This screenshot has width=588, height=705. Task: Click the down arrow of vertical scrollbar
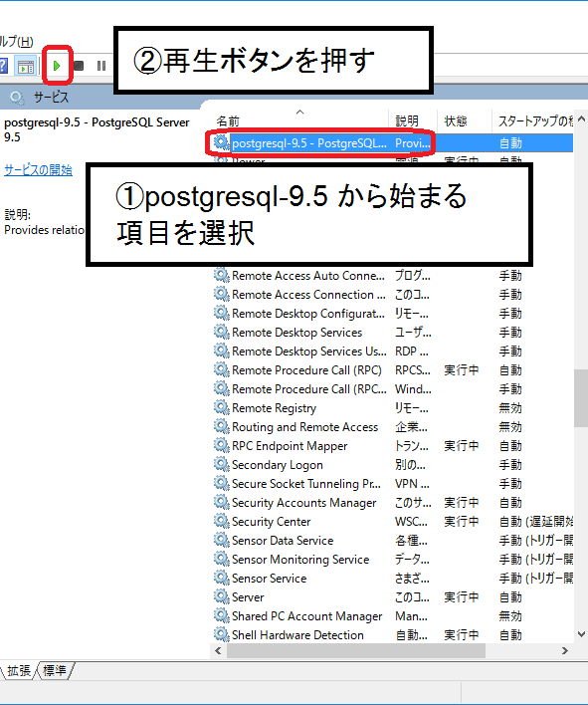581,634
